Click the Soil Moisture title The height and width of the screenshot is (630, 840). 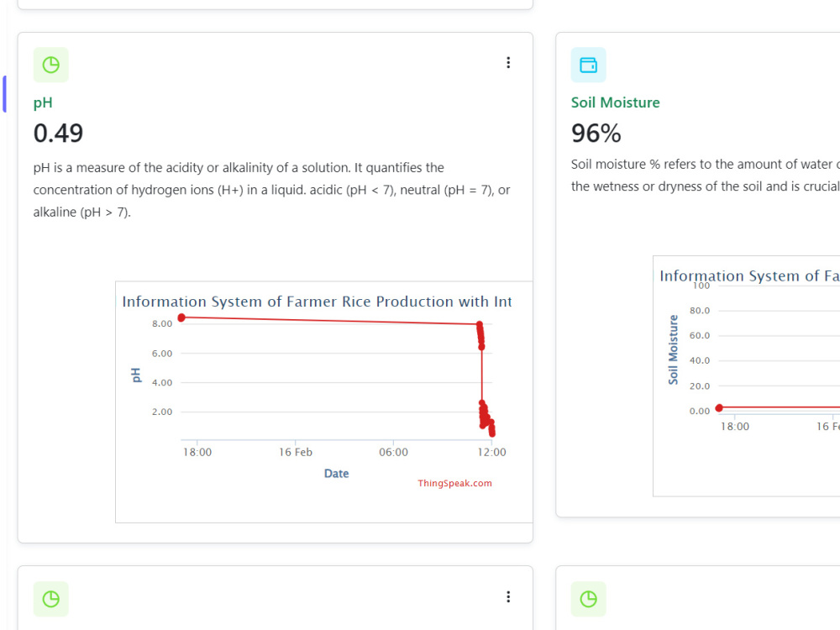[x=615, y=102]
